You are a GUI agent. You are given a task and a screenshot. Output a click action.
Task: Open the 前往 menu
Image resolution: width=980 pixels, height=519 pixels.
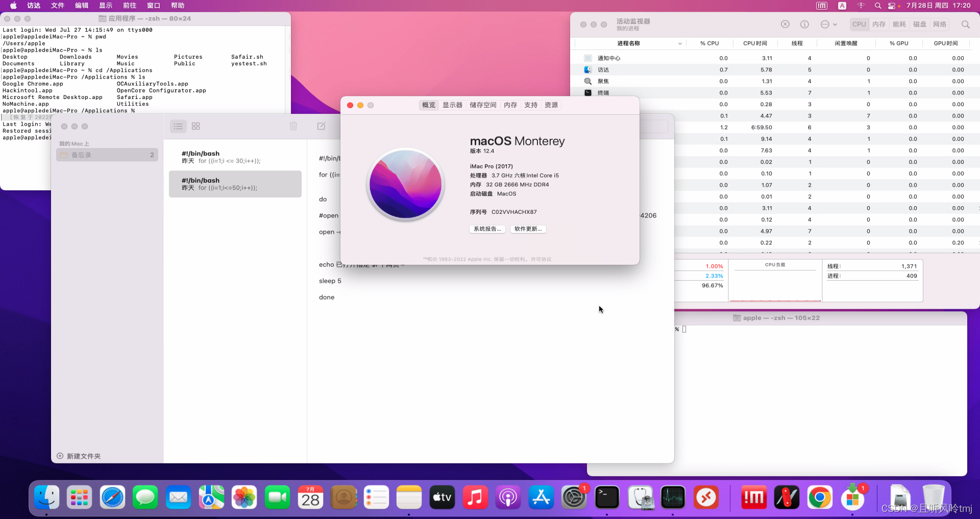130,6
